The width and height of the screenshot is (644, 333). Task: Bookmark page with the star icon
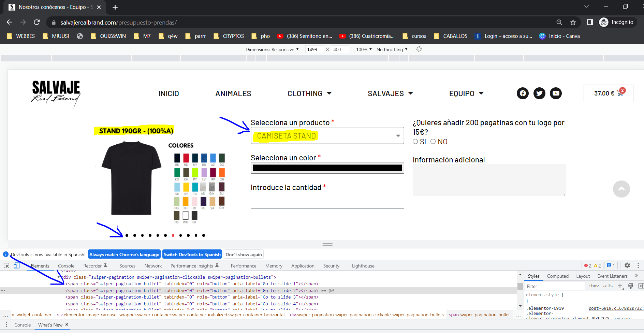click(x=573, y=22)
